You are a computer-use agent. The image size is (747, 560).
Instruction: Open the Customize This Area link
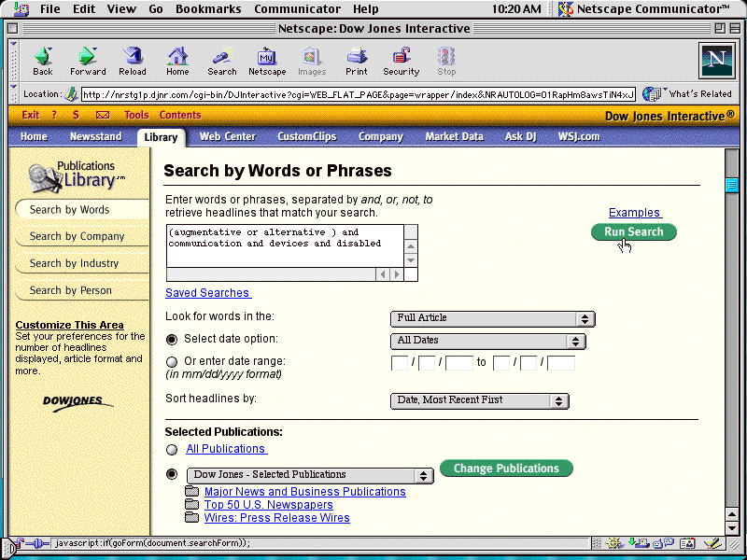(69, 325)
